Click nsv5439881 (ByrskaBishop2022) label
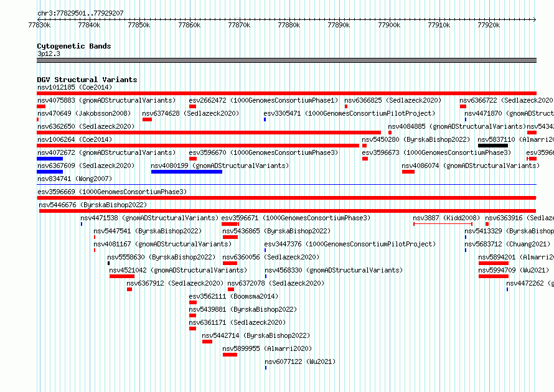This screenshot has width=554, height=392. 243,309
